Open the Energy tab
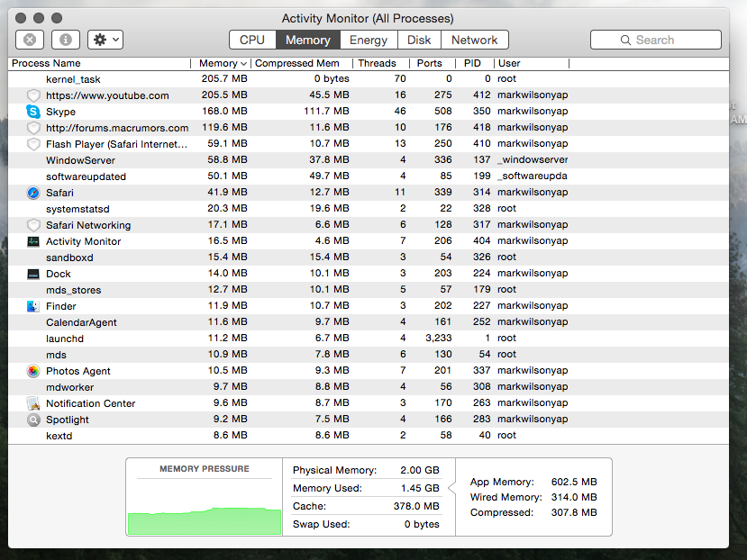The height and width of the screenshot is (560, 747). 369,40
